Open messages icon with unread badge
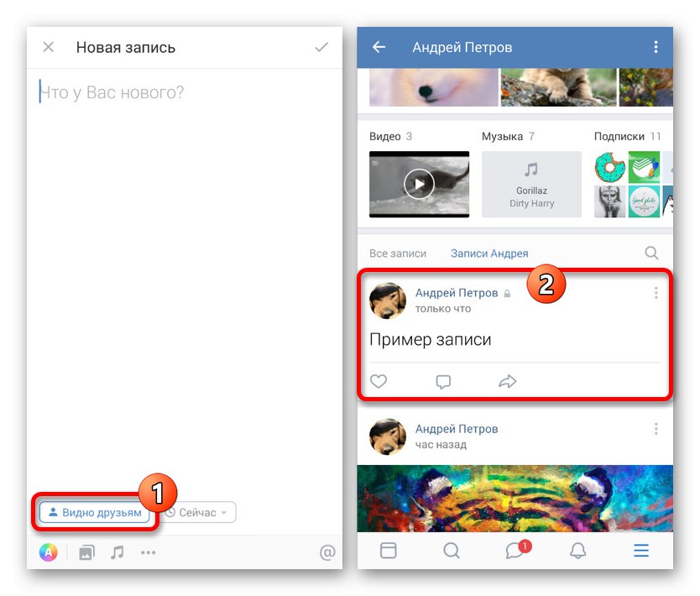Screen dimensions: 700x596 pos(517,550)
